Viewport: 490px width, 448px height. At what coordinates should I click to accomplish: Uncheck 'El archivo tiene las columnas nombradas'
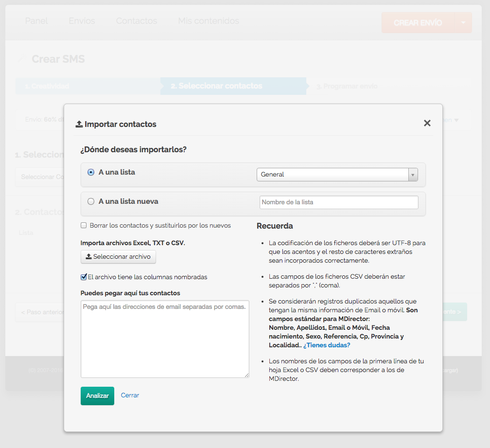coord(84,277)
